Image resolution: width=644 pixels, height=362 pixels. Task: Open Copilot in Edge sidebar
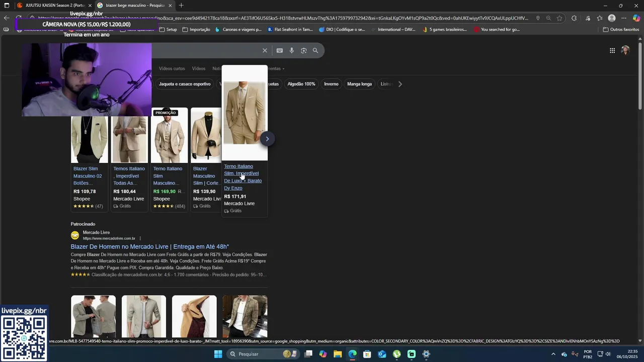click(636, 18)
